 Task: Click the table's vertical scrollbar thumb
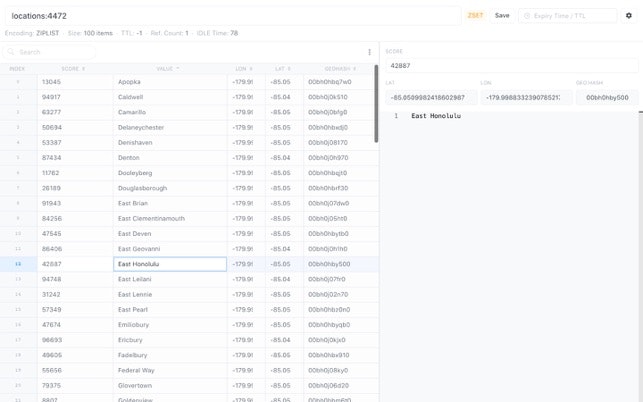click(376, 104)
